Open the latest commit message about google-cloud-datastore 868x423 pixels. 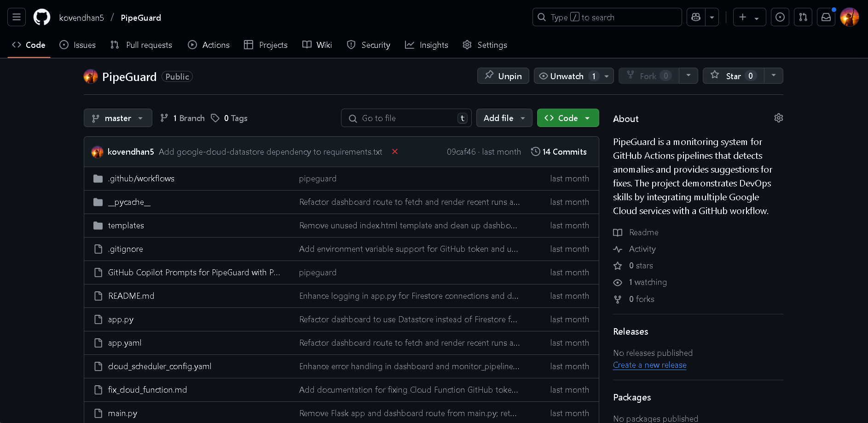(271, 152)
